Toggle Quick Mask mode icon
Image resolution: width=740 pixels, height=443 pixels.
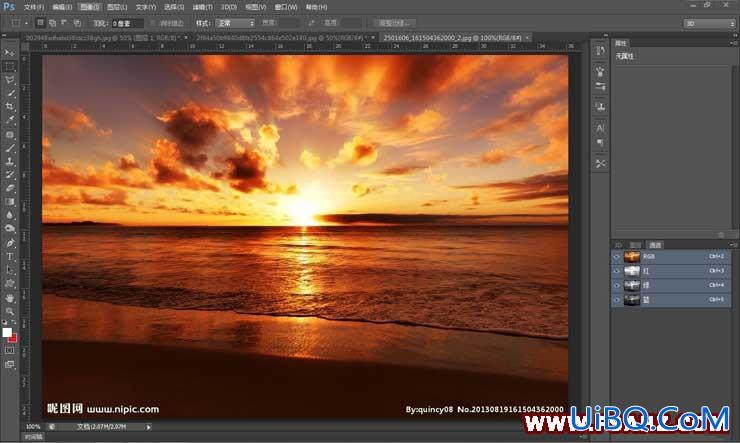[9, 351]
